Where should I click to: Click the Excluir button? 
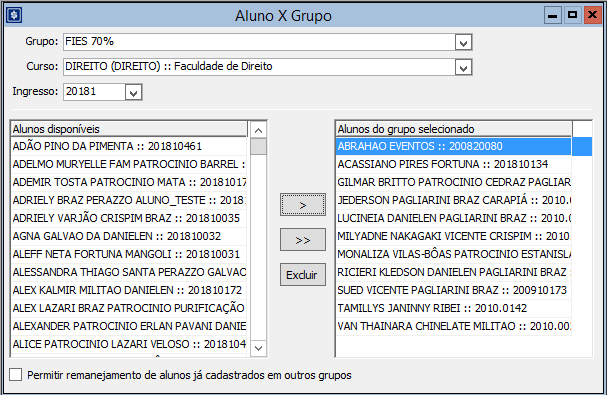click(303, 275)
